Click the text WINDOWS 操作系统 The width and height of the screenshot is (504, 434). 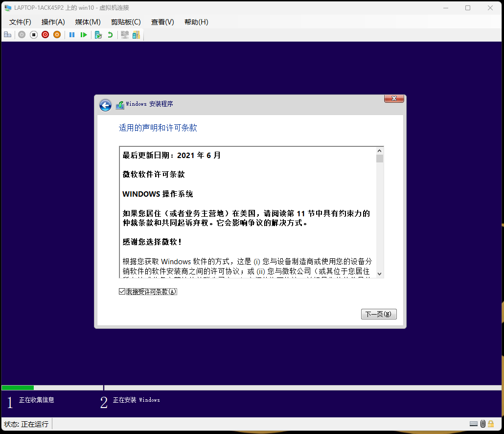tap(158, 194)
